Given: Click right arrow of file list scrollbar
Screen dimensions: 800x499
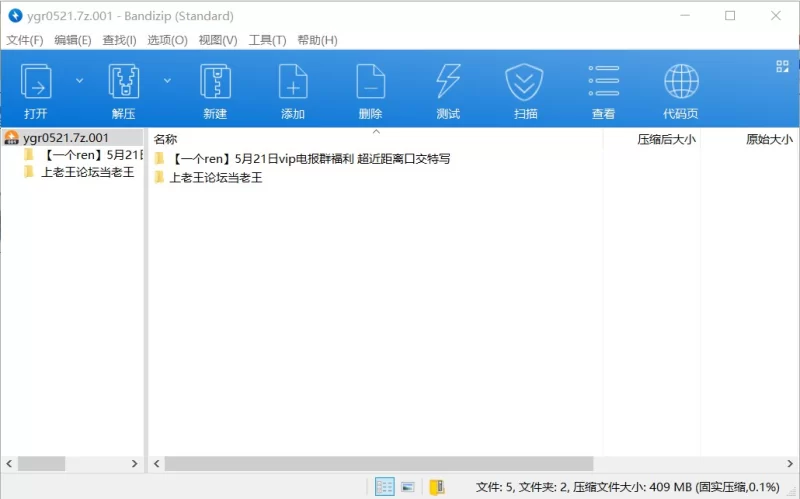Looking at the screenshot, I should [790, 464].
